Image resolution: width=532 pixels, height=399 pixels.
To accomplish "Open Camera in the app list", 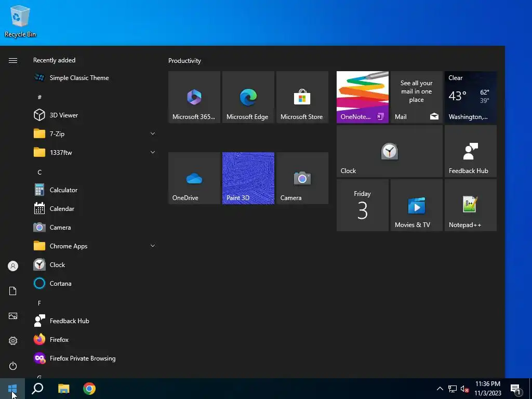I will coord(95,228).
